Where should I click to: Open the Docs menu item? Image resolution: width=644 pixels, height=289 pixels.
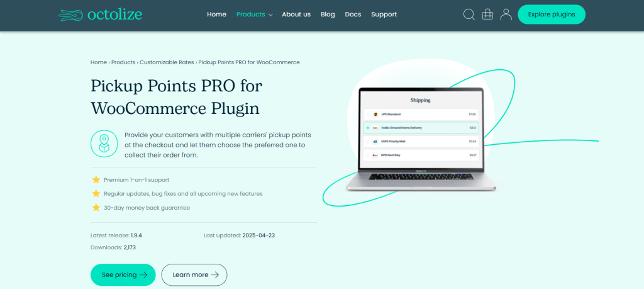353,14
